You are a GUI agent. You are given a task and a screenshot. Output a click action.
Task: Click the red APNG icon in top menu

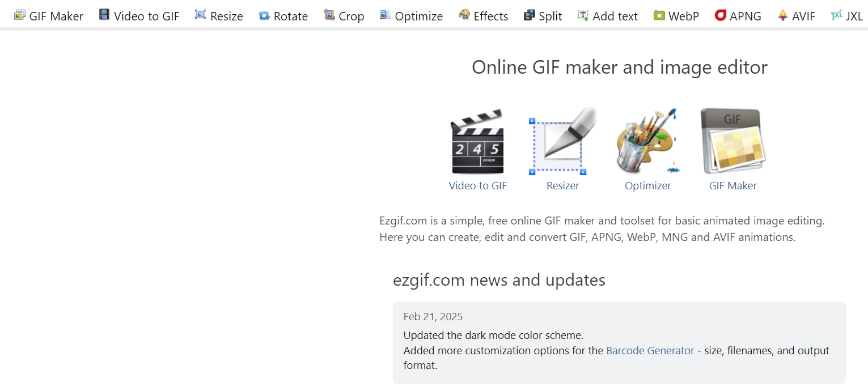[721, 15]
